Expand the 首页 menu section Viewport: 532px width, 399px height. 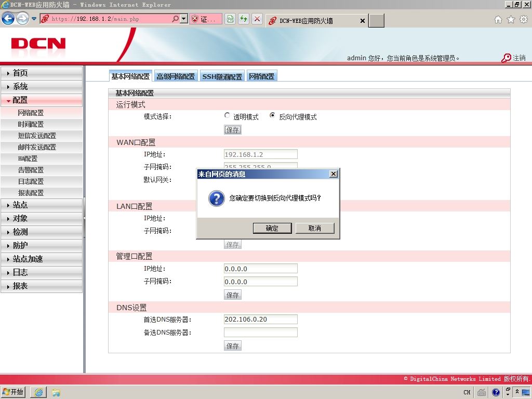[x=42, y=73]
